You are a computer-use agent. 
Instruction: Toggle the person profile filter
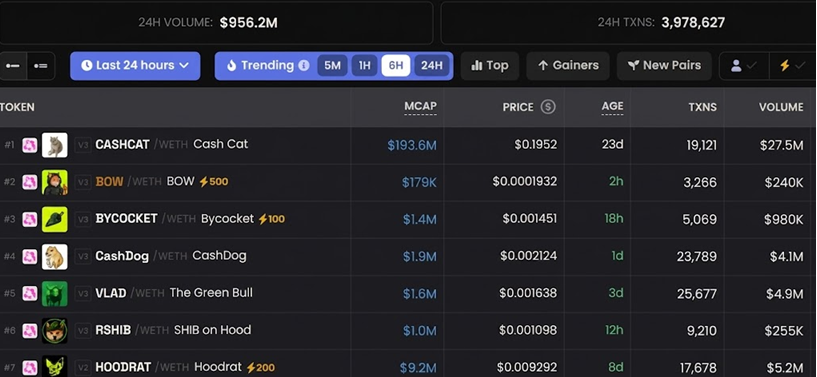(744, 66)
